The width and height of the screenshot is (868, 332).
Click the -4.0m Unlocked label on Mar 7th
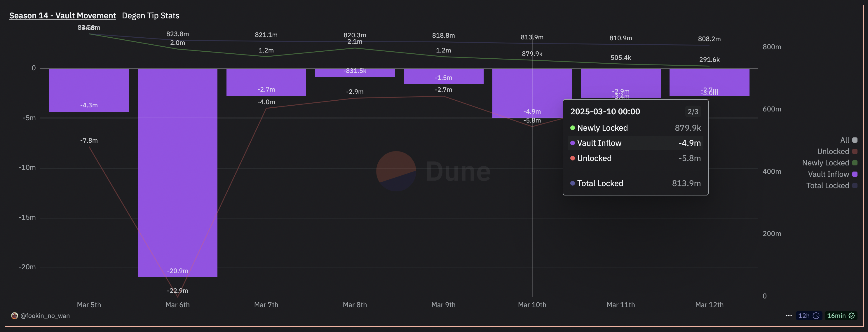266,102
